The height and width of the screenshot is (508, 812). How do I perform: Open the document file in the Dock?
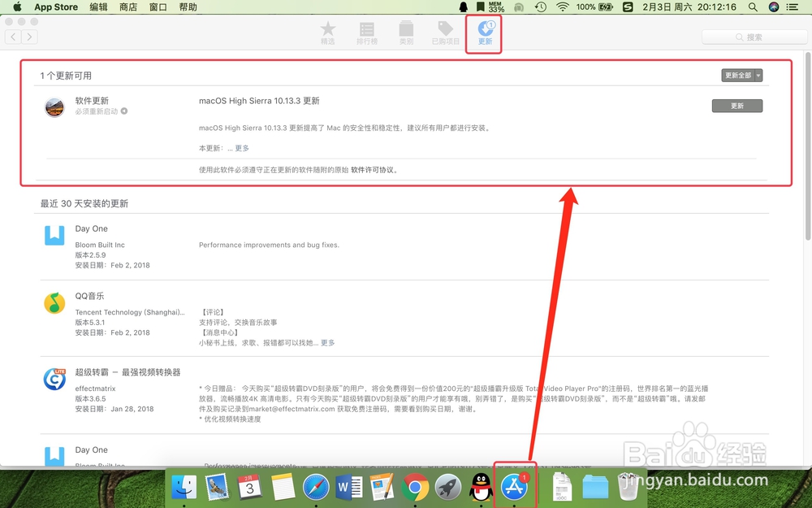pyautogui.click(x=562, y=487)
